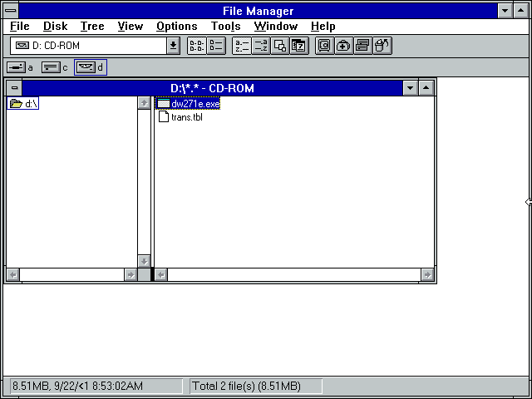
Task: Minimize the File Manager main window
Action: tap(505, 11)
